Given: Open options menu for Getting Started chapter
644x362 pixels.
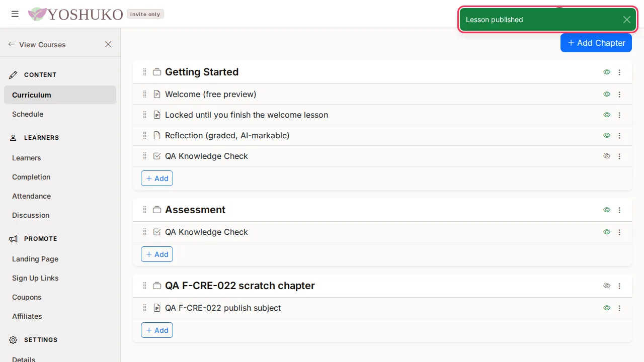Looking at the screenshot, I should (619, 72).
